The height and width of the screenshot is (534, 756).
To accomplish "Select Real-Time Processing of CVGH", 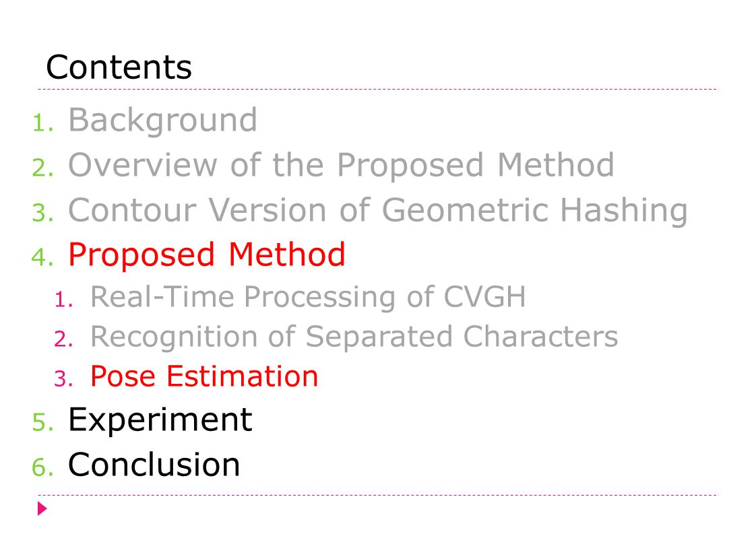I will 308,297.
